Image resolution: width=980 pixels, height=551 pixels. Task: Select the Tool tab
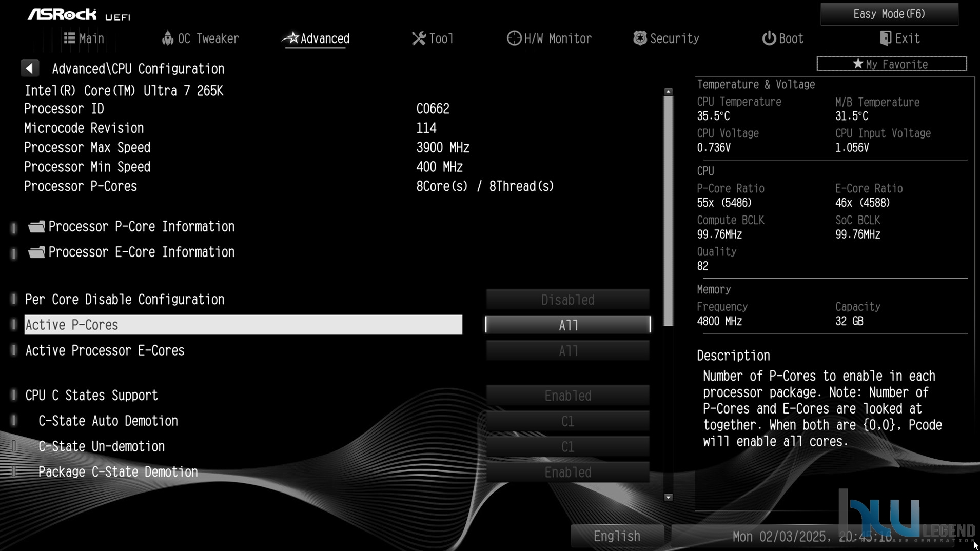point(433,38)
